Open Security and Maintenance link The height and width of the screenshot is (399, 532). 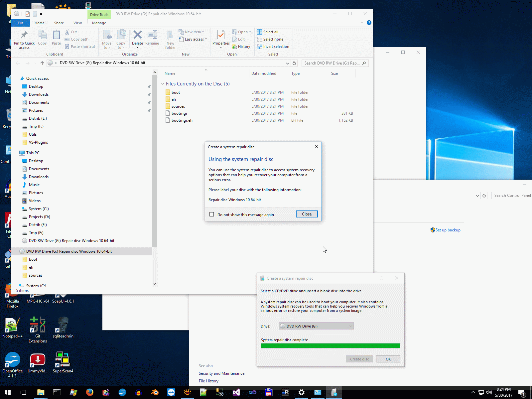click(221, 373)
